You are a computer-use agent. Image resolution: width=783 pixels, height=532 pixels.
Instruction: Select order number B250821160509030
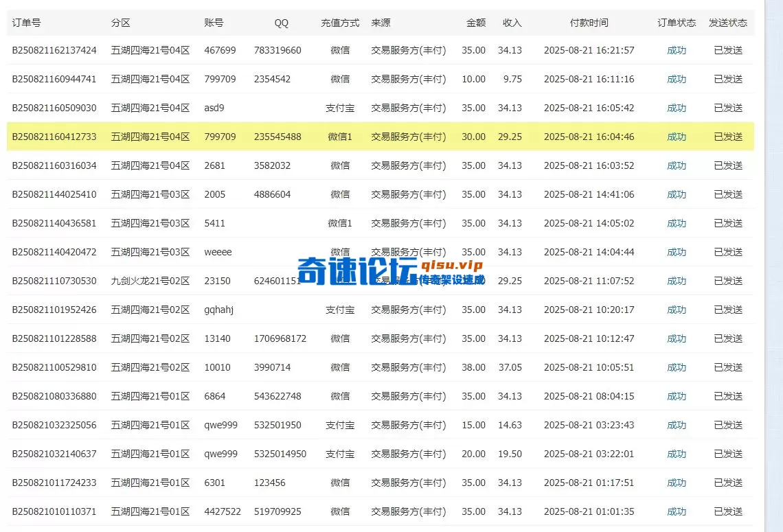tap(54, 108)
